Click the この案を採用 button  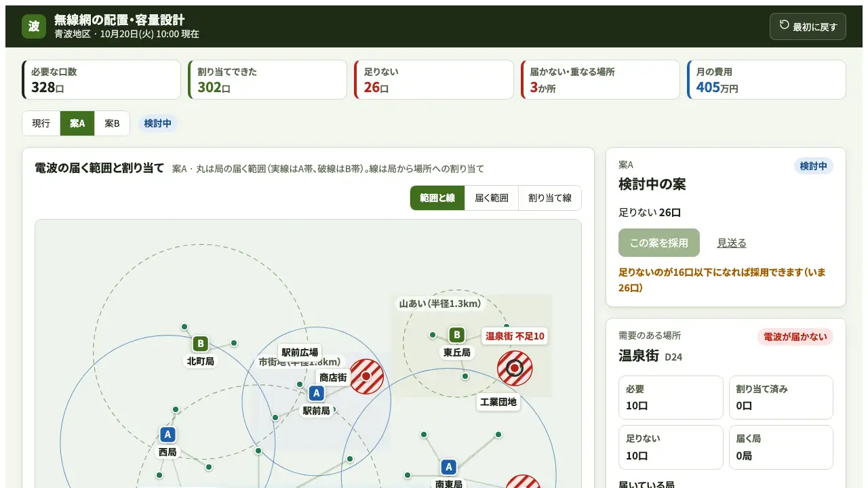(x=659, y=243)
